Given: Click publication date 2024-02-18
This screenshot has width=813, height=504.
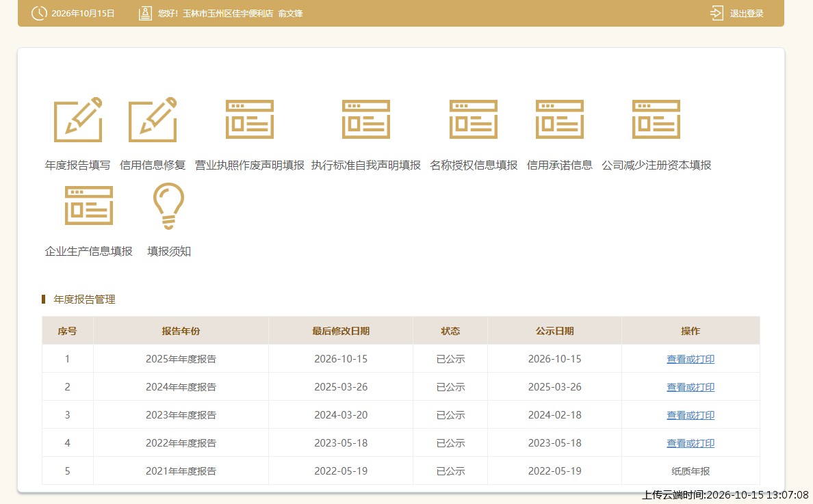Looking at the screenshot, I should (554, 415).
